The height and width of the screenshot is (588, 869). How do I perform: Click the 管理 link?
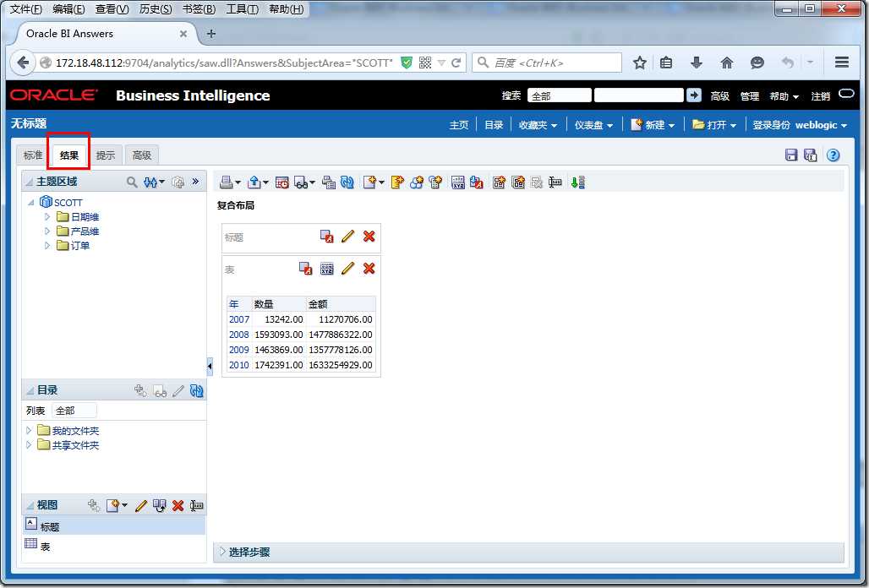pos(749,96)
